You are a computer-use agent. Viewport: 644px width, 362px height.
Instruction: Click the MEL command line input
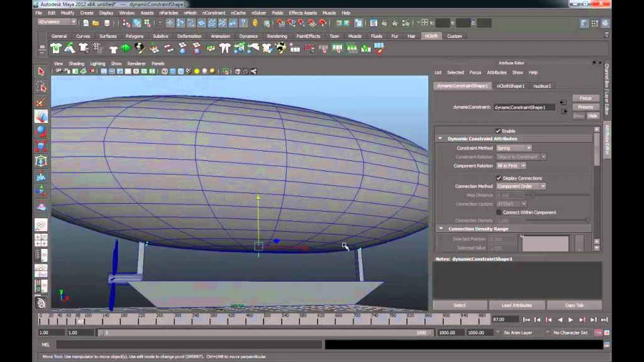tap(189, 345)
